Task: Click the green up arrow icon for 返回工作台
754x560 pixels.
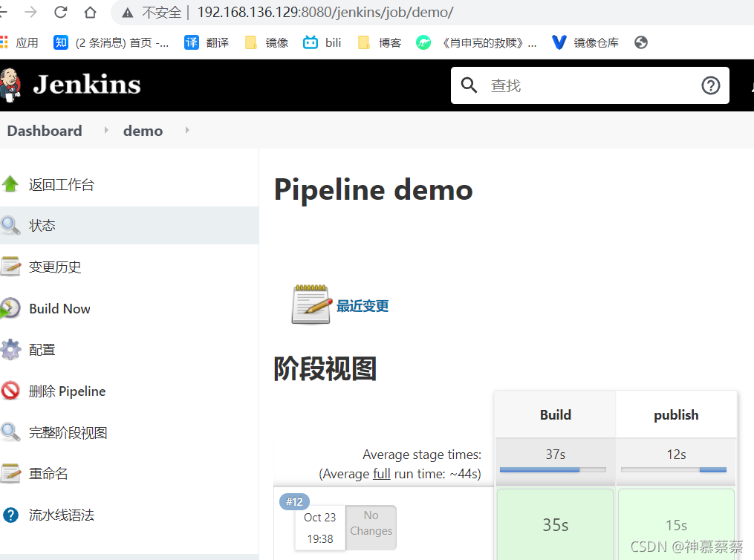Action: 10,184
